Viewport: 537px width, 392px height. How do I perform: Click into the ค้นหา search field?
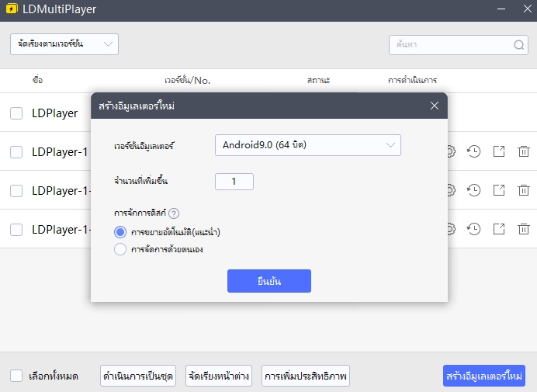450,44
